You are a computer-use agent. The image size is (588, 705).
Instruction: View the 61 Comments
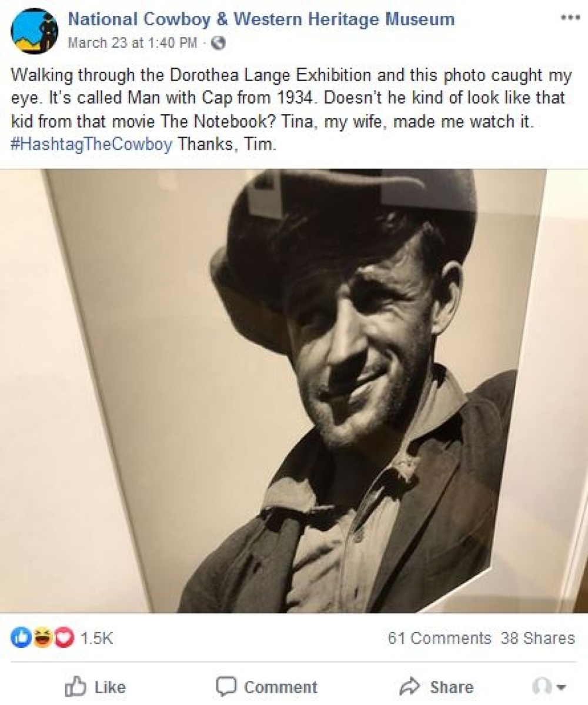[x=439, y=637]
